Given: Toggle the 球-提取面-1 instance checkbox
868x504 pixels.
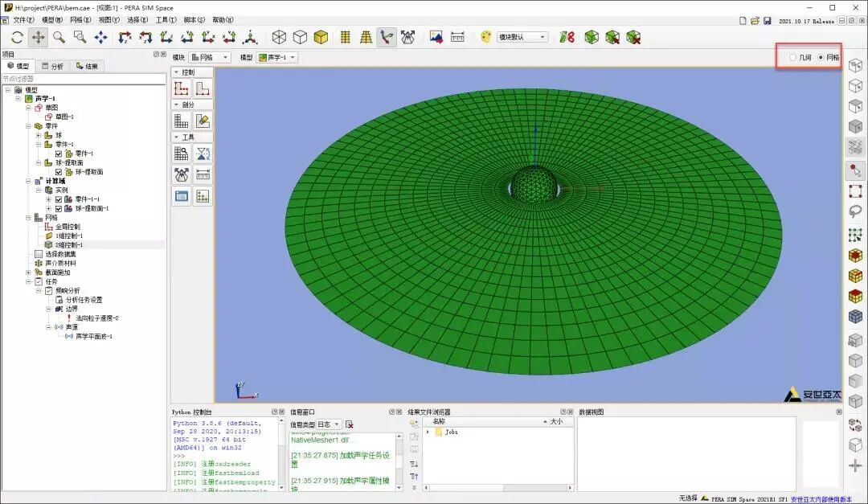Looking at the screenshot, I should tap(59, 208).
